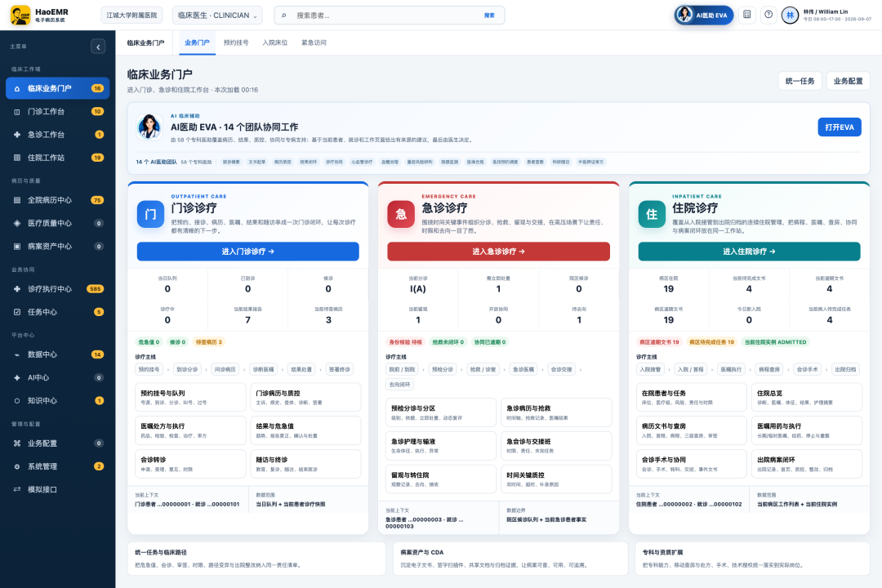Select 抢救 / 诊室 workflow chip

point(483,370)
